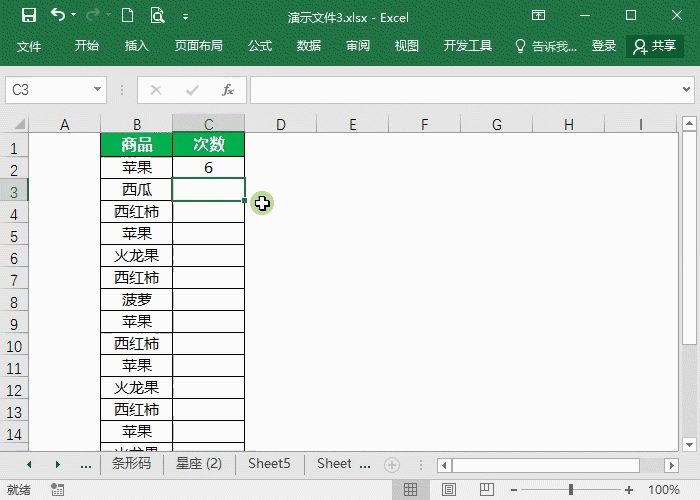Open the 审阅 ribbon tab
The height and width of the screenshot is (500, 700).
[358, 46]
